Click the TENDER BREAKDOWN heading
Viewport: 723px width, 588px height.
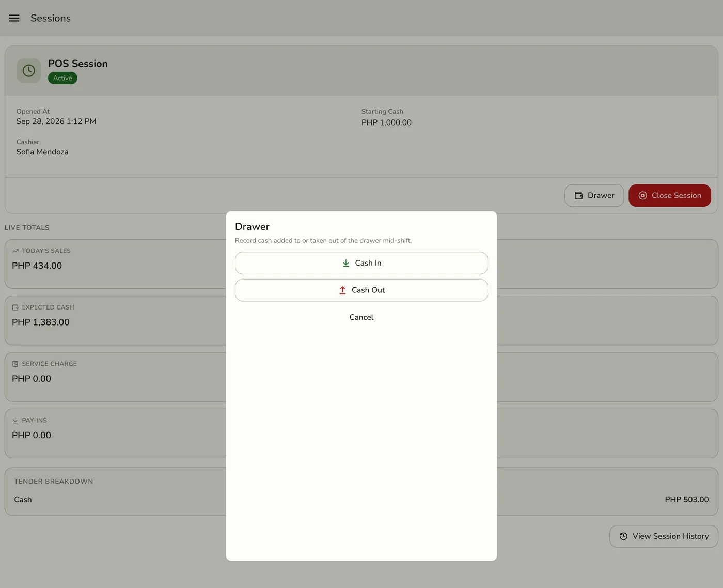54,482
